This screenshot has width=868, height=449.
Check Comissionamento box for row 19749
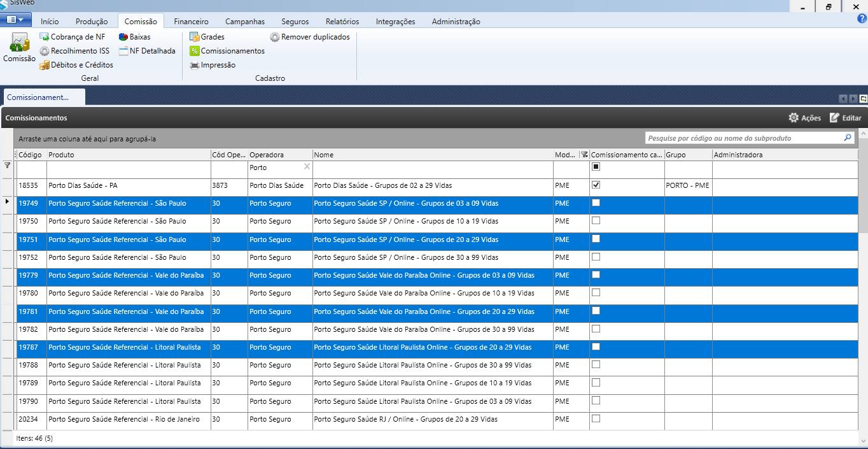coord(596,203)
